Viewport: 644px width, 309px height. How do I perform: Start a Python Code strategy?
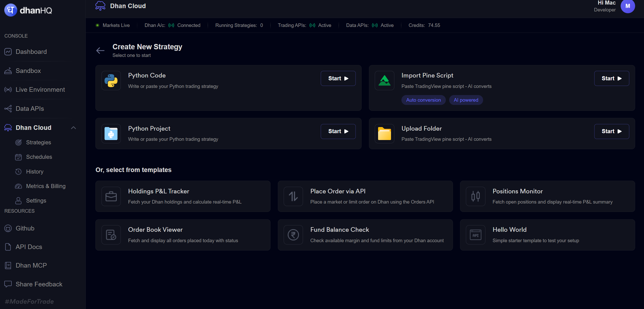click(338, 79)
